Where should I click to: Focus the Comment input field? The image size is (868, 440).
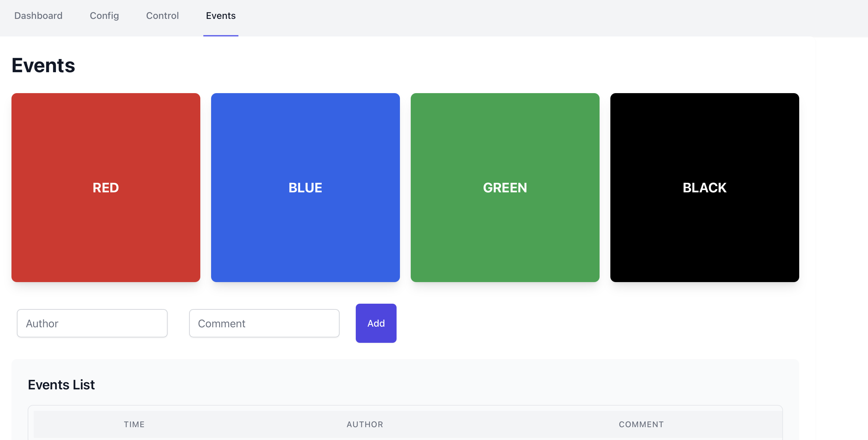tap(264, 323)
